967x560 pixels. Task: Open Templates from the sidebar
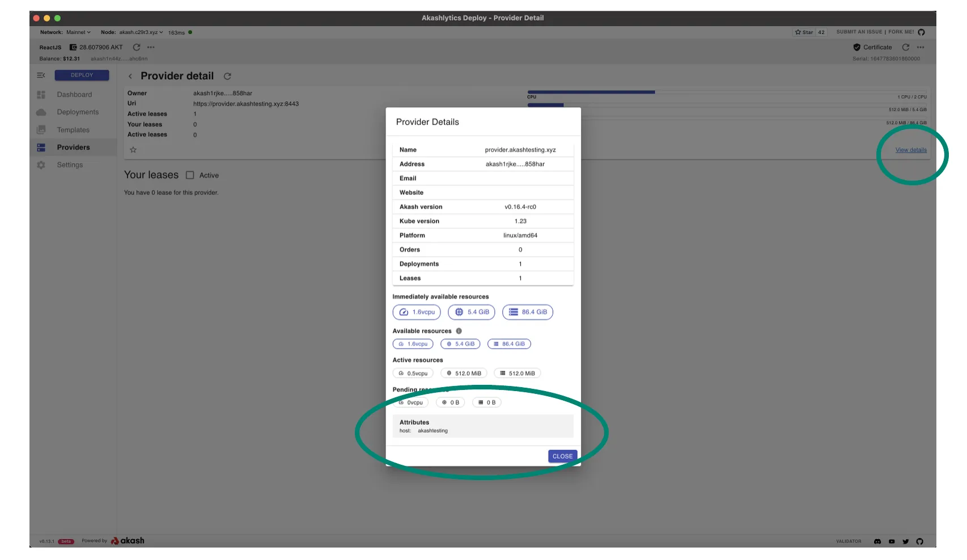point(73,130)
